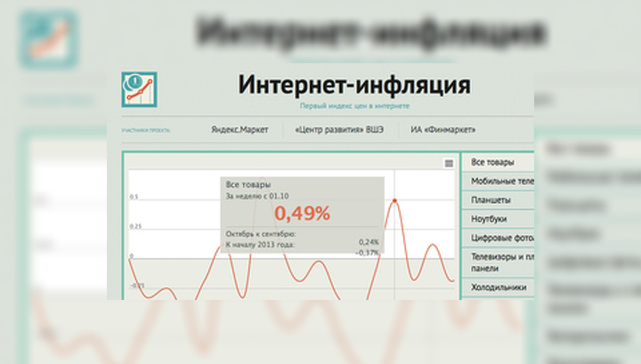This screenshot has height=364, width=641.
Task: Select the Холодильники category
Action: click(498, 287)
